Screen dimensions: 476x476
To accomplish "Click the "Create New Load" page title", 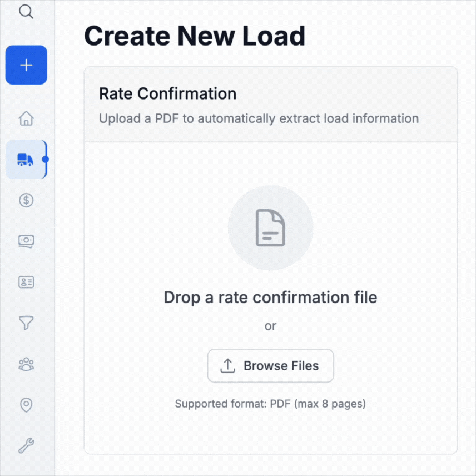I will point(195,36).
